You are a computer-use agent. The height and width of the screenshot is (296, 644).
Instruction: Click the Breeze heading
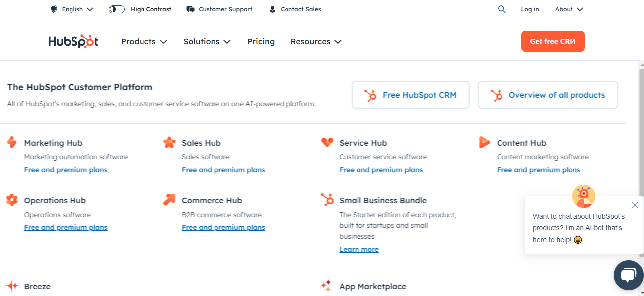point(37,286)
